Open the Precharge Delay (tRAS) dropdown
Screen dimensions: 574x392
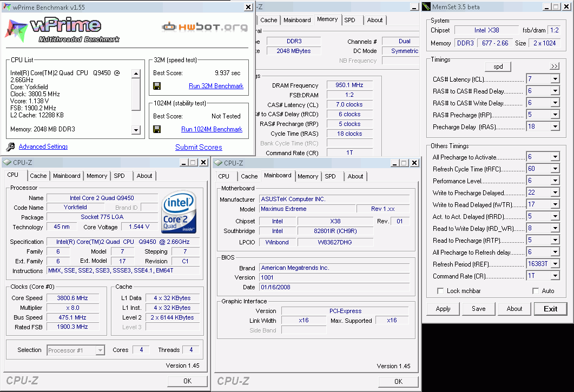pyautogui.click(x=555, y=127)
